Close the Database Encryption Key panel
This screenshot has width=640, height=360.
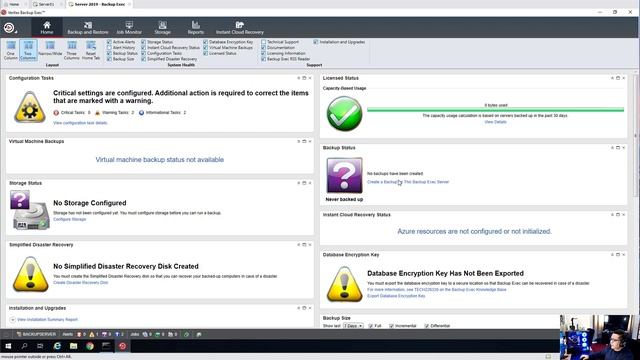point(624,254)
